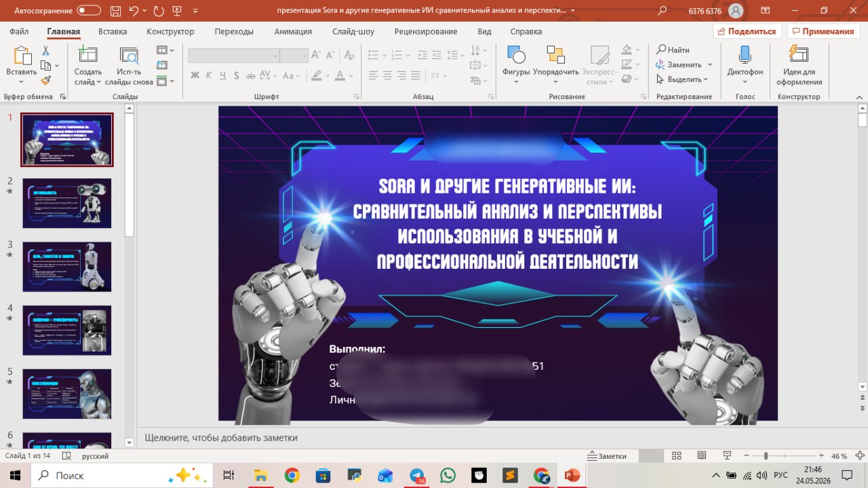The height and width of the screenshot is (488, 868).
Task: Select slide 4 thumbnail
Action: [67, 331]
